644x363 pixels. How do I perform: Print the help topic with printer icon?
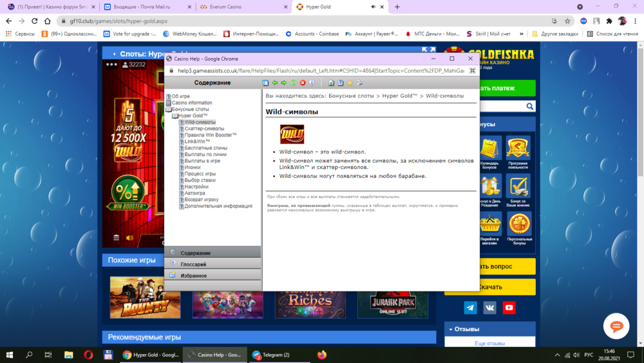[x=359, y=83]
